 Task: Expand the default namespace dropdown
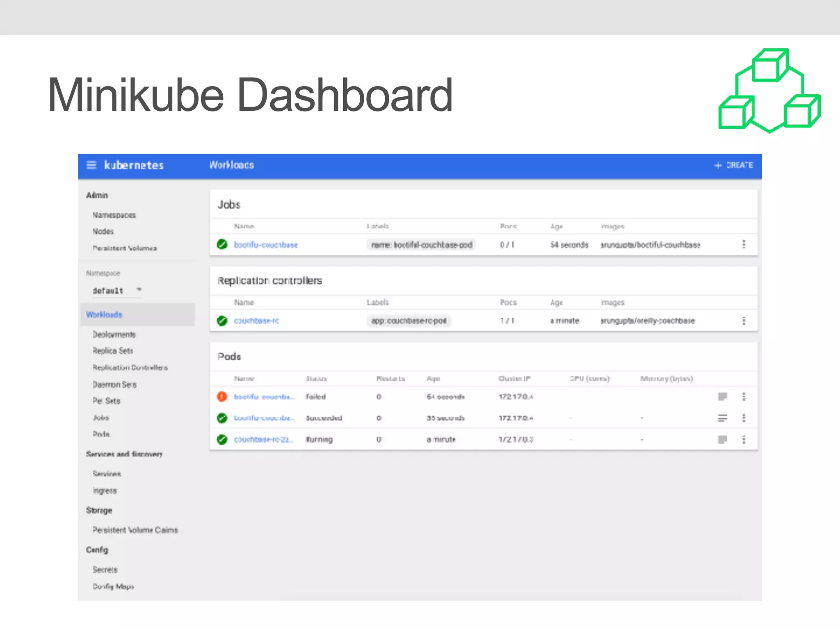click(117, 290)
